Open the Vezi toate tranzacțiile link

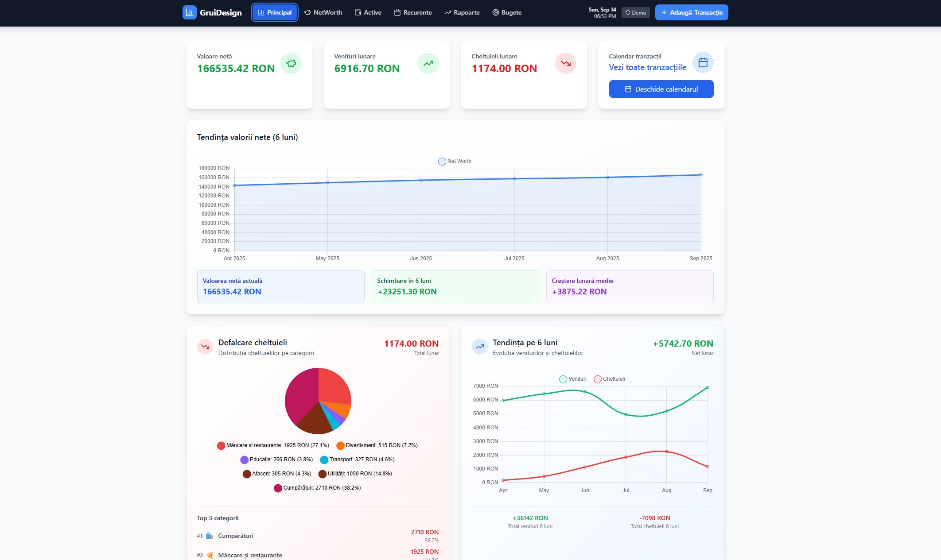pyautogui.click(x=647, y=67)
